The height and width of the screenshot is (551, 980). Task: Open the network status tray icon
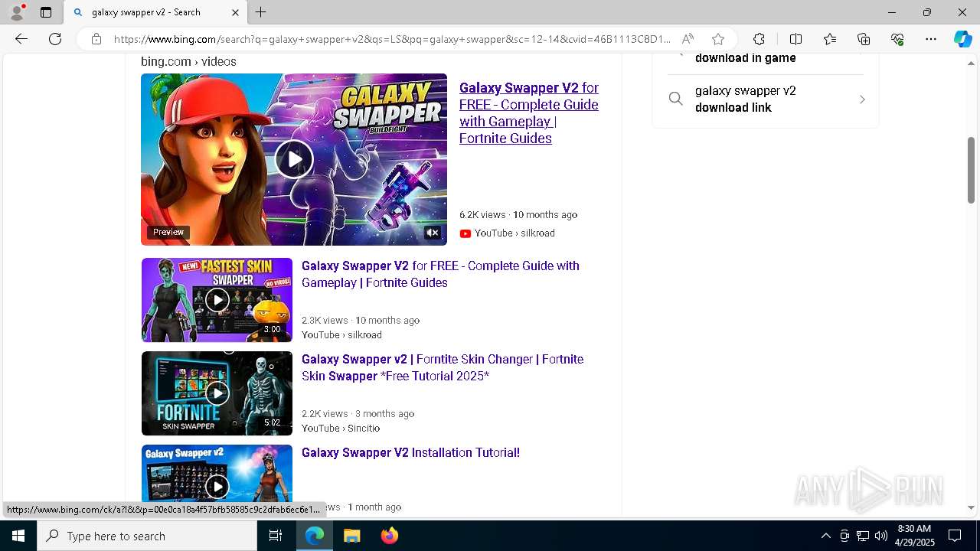[863, 536]
